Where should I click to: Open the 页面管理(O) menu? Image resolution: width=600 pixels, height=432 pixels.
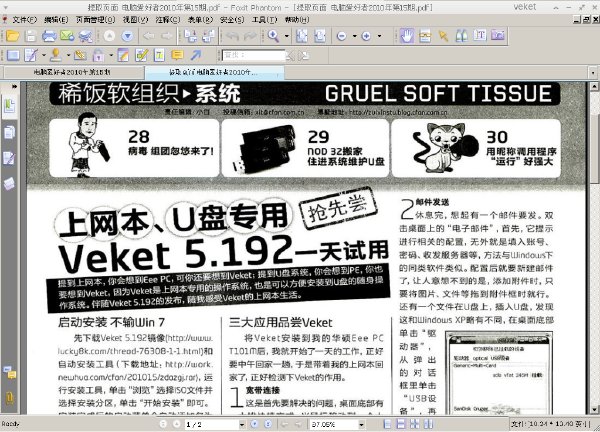pyautogui.click(x=95, y=20)
